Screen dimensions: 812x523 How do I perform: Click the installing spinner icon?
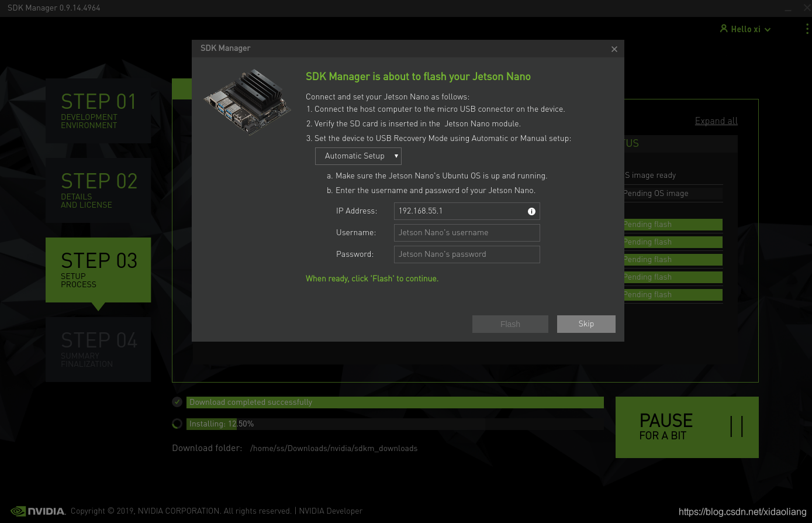pos(177,424)
